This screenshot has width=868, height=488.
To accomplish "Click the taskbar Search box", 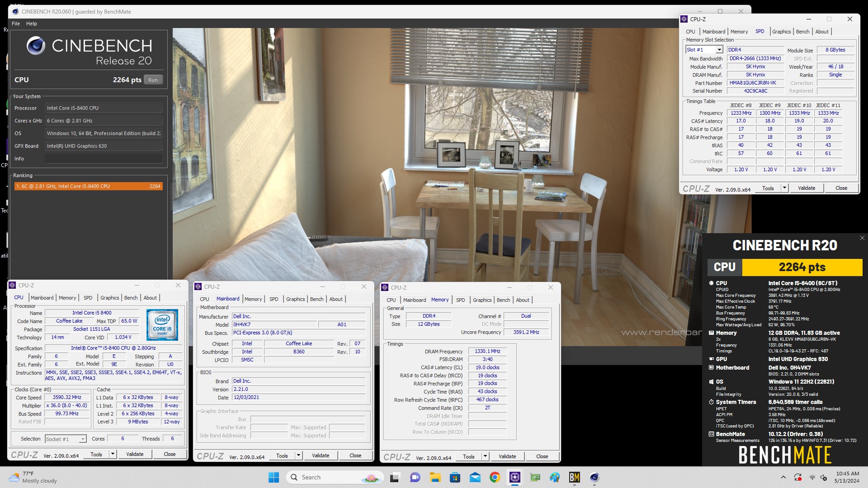I will pos(335,477).
